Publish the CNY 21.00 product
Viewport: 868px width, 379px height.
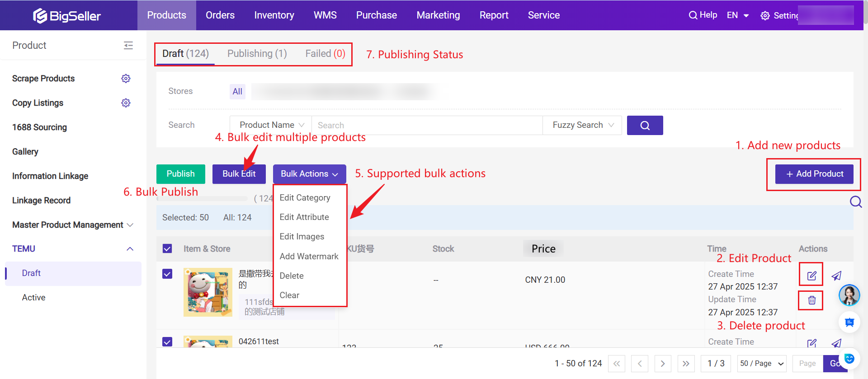(x=836, y=276)
